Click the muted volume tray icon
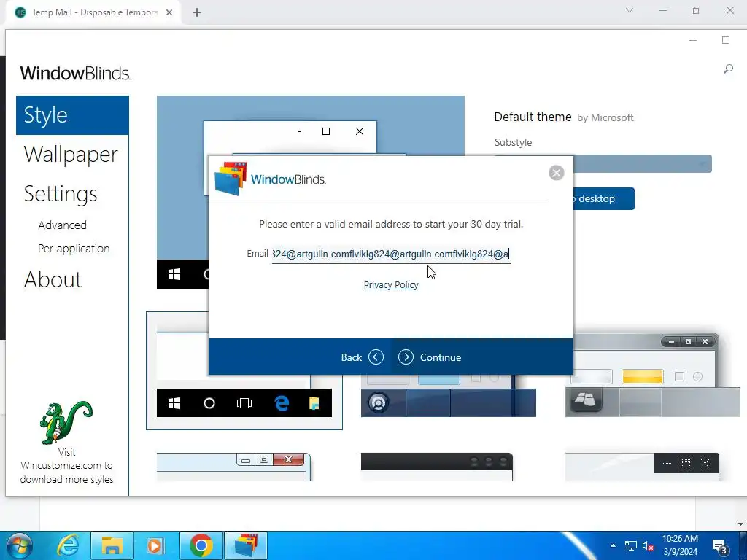Screen dimensions: 747x560 point(648,545)
